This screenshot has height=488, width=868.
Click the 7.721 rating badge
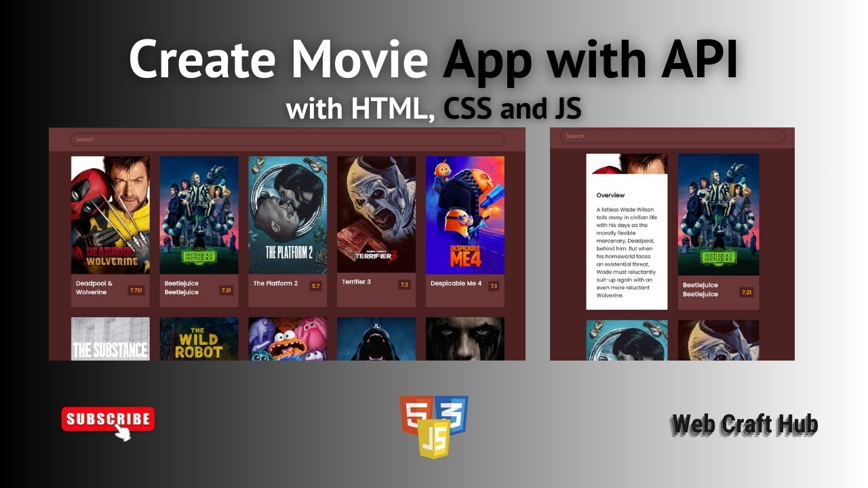click(x=136, y=290)
